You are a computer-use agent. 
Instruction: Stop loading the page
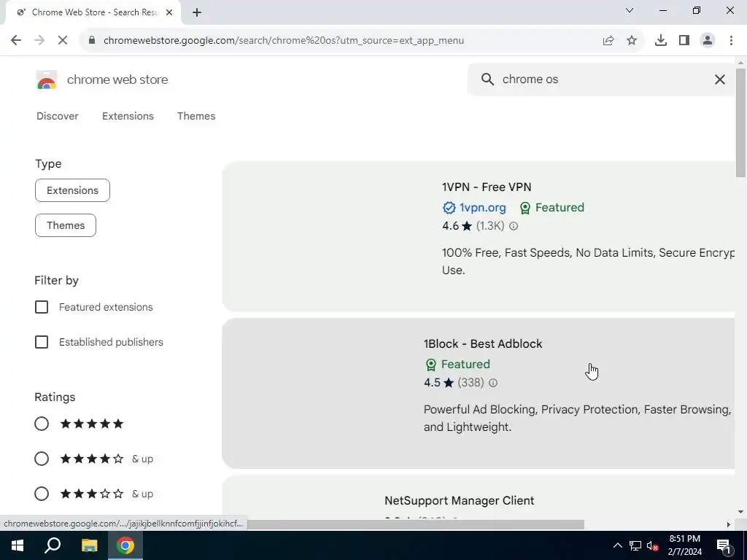pos(63,41)
